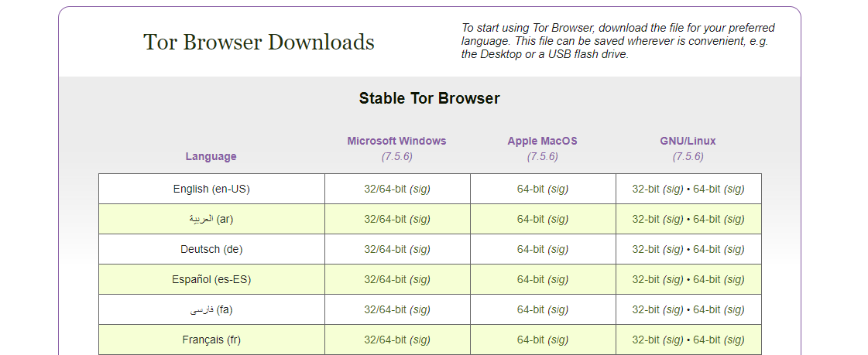Open sig link for English Windows download
Screen dimensions: 868x355
[x=420, y=189]
